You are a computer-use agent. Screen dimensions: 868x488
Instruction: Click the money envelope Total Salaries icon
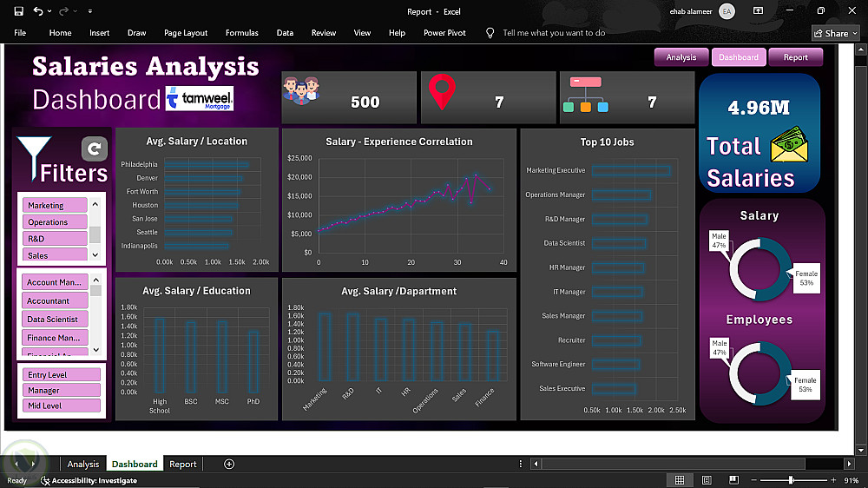(789, 144)
